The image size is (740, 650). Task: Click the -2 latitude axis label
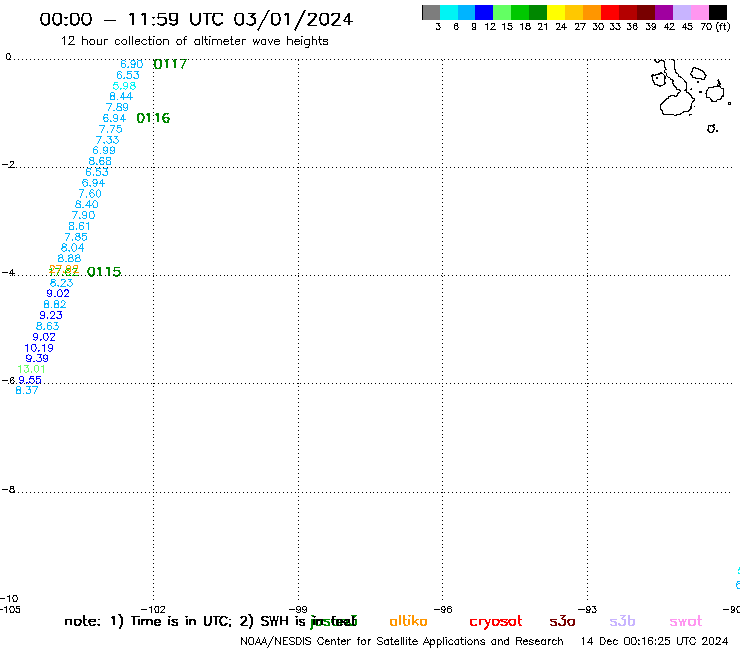pos(8,165)
